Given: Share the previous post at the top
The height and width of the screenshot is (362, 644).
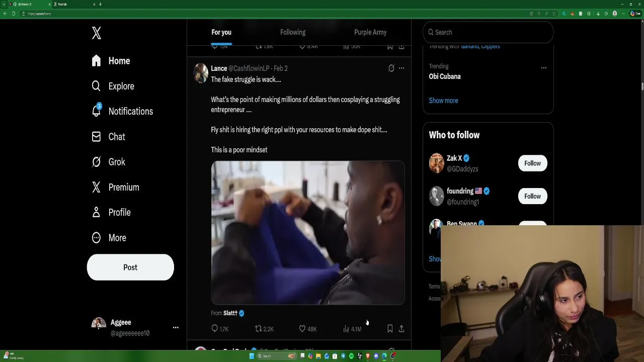Looking at the screenshot, I should [401, 46].
